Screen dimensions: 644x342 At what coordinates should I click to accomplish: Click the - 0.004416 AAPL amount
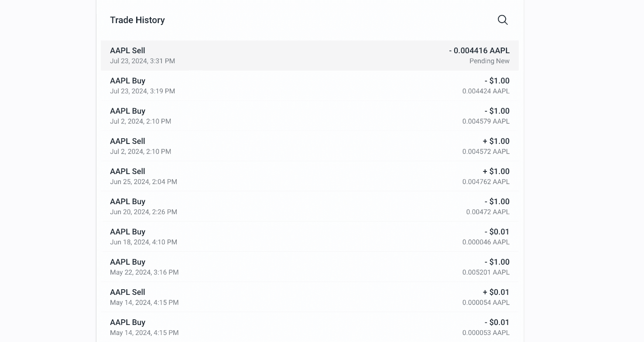click(479, 51)
